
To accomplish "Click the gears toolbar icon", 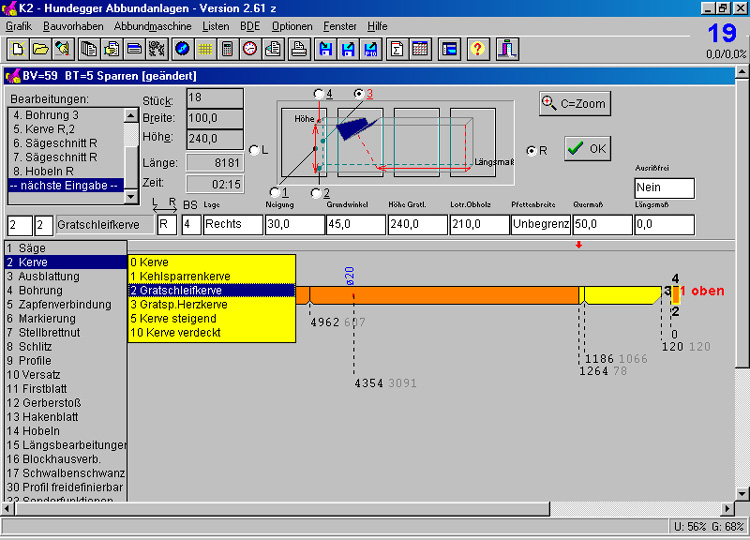I will (x=157, y=49).
